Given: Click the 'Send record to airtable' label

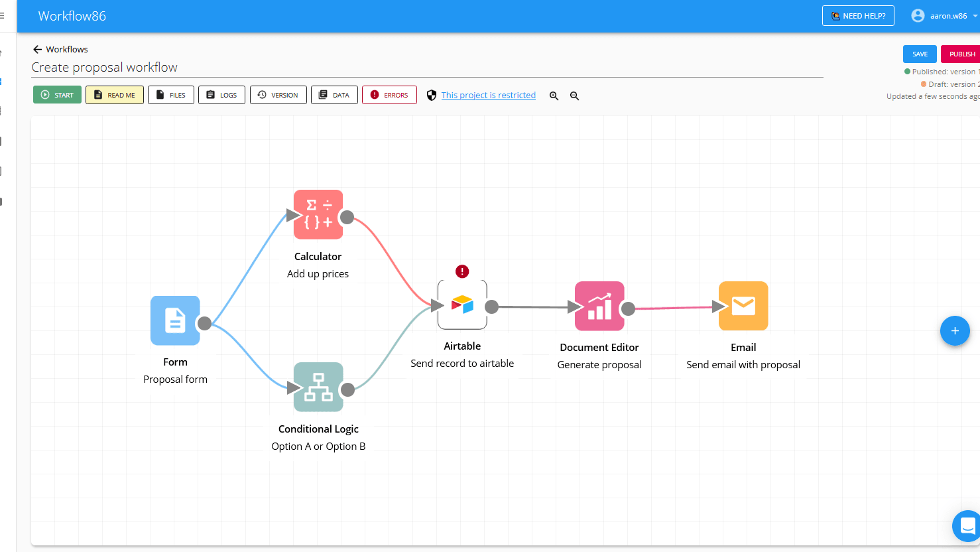Looking at the screenshot, I should (x=462, y=363).
